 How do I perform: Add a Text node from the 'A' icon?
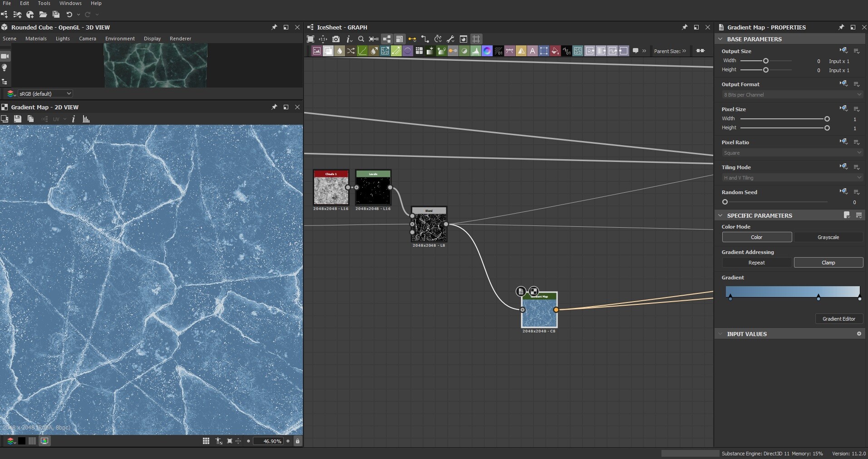[x=533, y=51]
